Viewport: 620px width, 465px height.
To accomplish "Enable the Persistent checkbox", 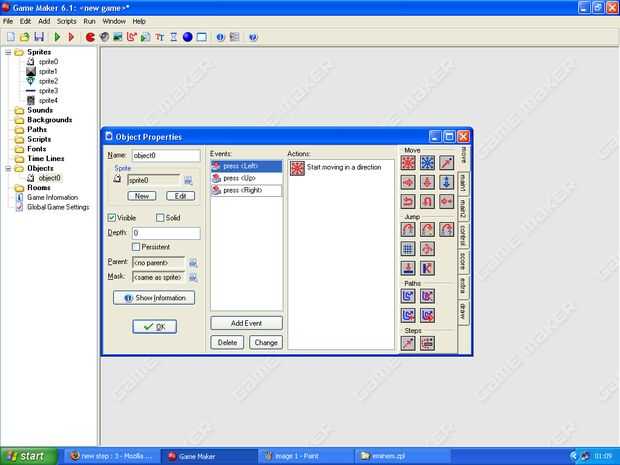I will point(136,247).
